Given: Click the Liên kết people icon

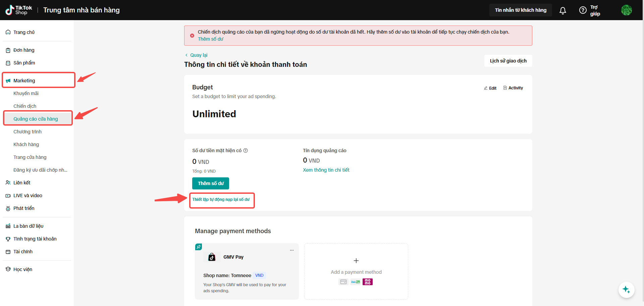Looking at the screenshot, I should click(x=8, y=183).
